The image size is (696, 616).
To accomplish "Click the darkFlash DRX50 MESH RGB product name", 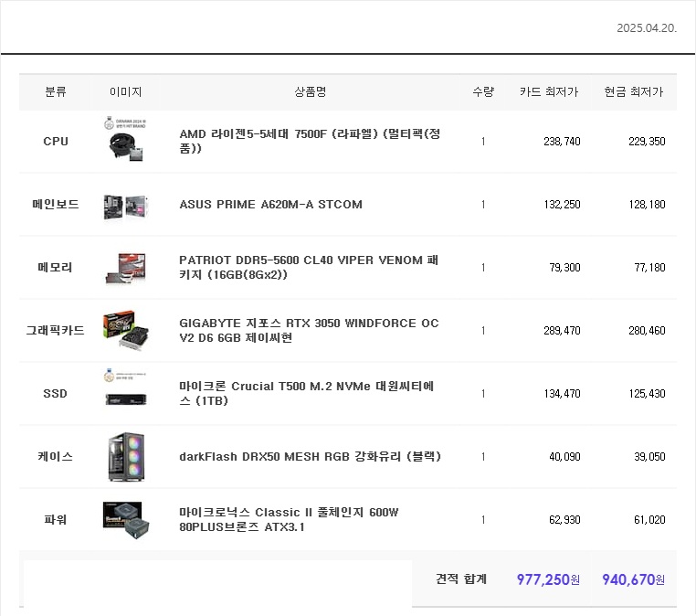I will pyautogui.click(x=310, y=456).
